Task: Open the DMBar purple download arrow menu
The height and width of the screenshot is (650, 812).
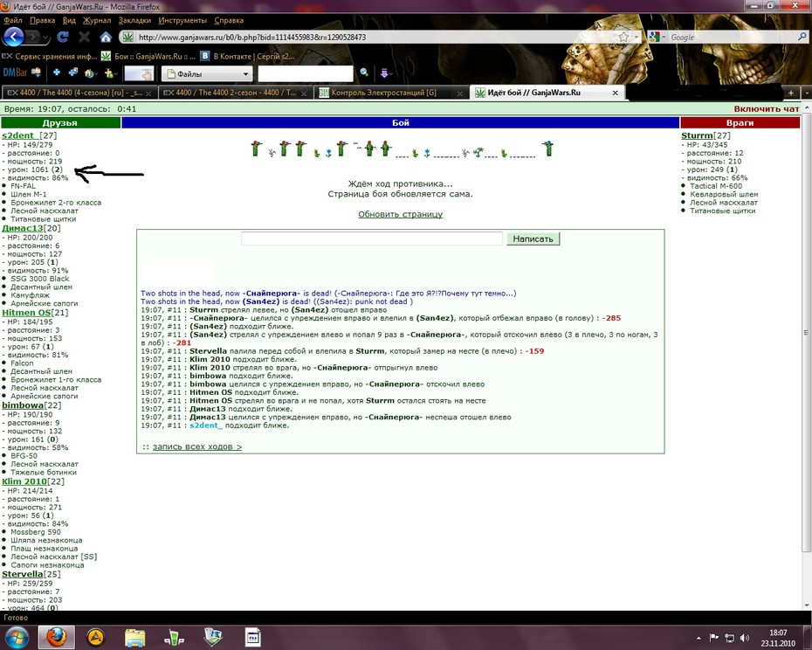Action: click(x=386, y=73)
